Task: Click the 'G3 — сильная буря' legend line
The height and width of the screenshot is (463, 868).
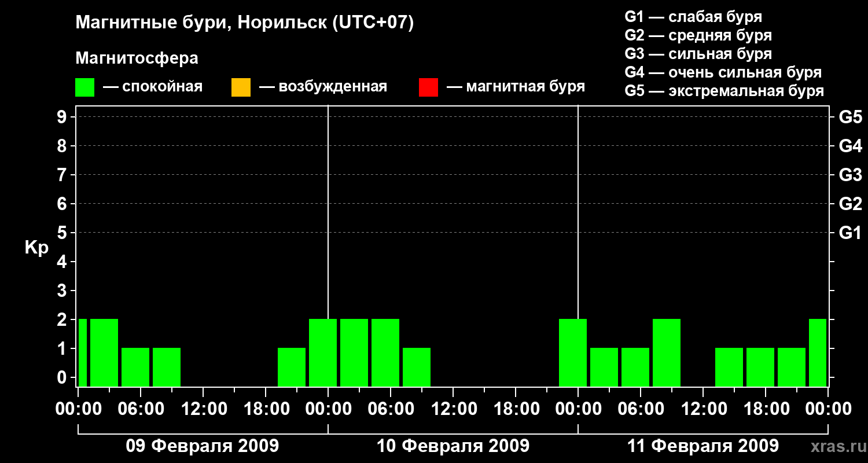Action: [698, 54]
